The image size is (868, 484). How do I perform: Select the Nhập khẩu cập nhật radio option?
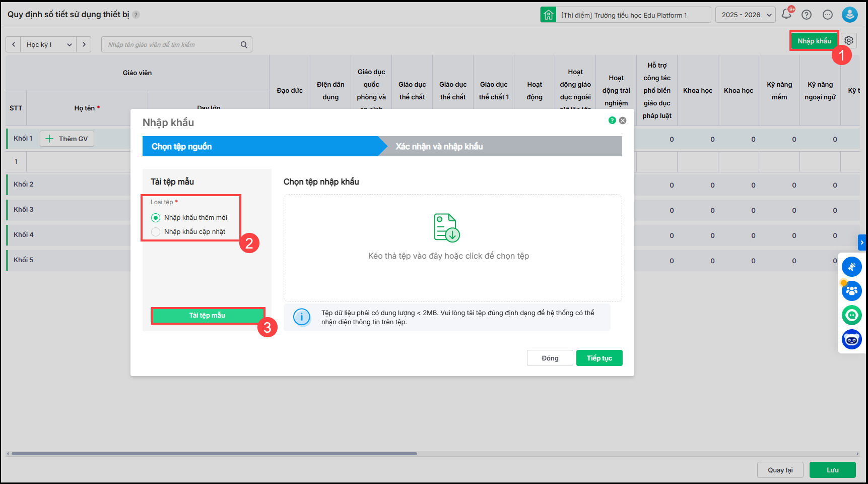click(x=156, y=232)
